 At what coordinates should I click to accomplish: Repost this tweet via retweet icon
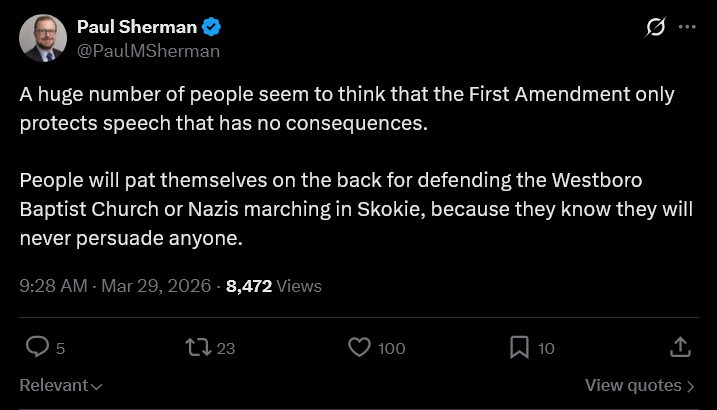coord(199,347)
